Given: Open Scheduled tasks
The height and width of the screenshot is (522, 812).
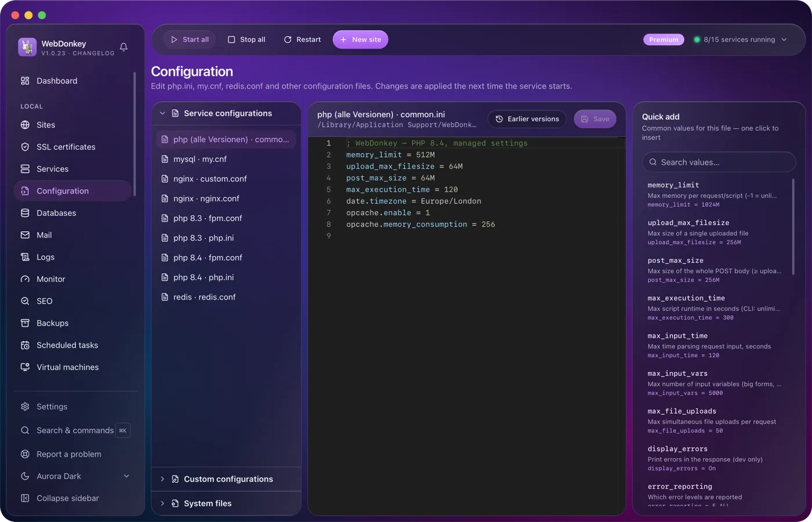Looking at the screenshot, I should 72,345.
